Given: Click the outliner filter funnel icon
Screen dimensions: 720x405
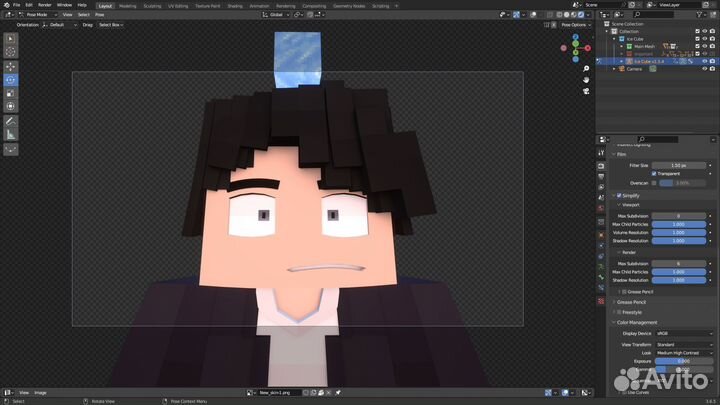Looking at the screenshot, I should click(699, 15).
